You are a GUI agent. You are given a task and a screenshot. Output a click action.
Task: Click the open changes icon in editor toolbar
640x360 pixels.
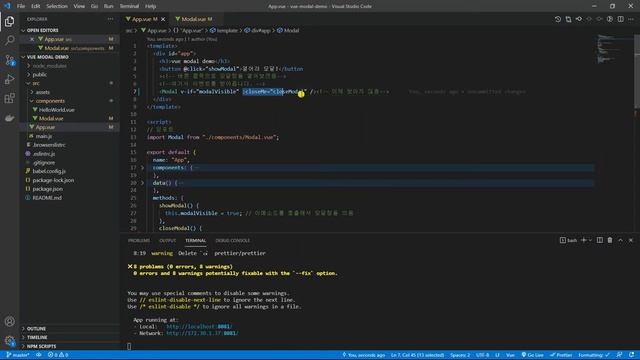pos(568,19)
